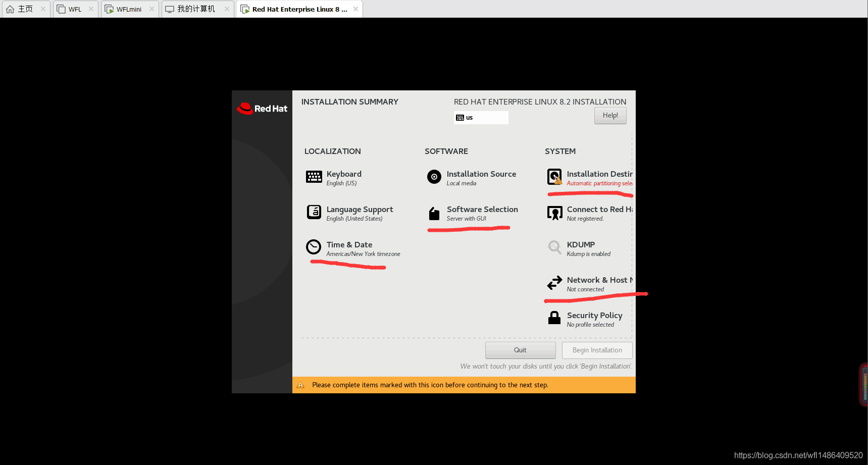This screenshot has height=465, width=868.
Task: Open Time & Date settings label
Action: point(349,244)
